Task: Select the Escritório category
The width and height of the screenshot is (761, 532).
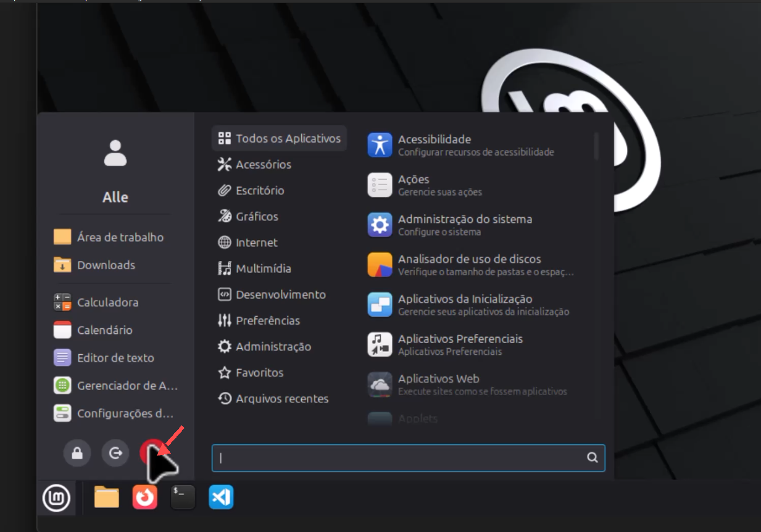Action: [x=279, y=190]
